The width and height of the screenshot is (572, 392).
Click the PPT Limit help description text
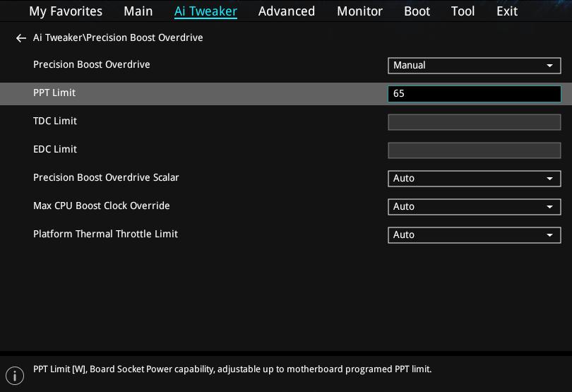point(232,369)
